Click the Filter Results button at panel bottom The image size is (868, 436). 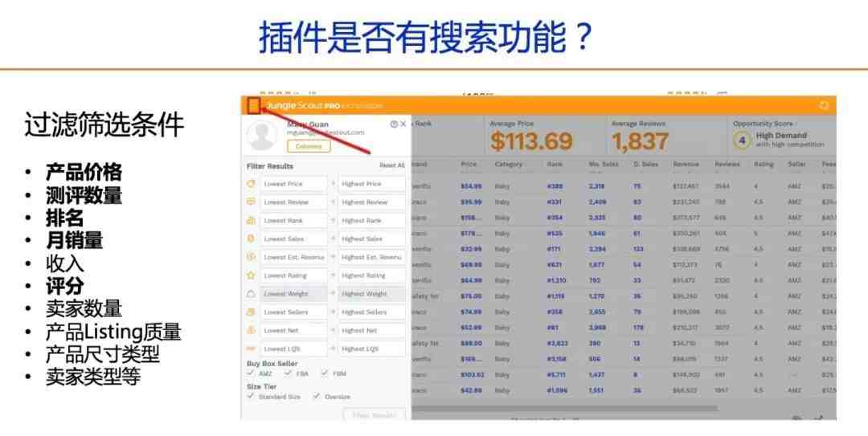(375, 414)
